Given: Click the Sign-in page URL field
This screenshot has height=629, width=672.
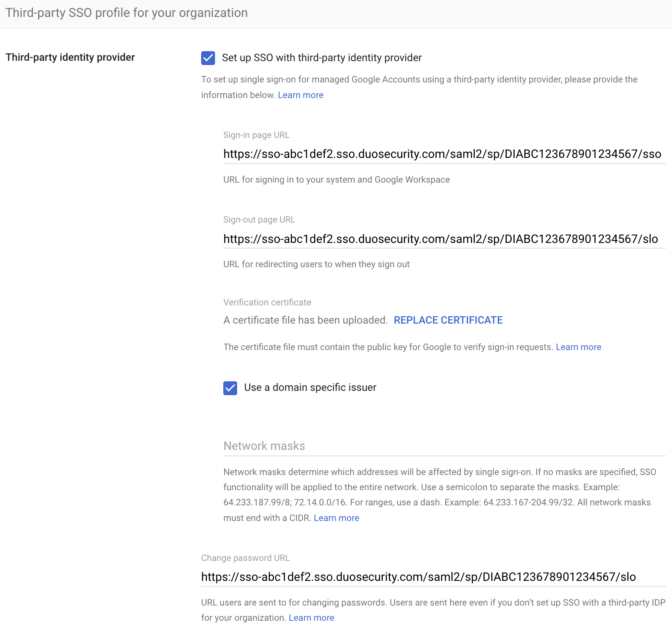Looking at the screenshot, I should tap(442, 154).
